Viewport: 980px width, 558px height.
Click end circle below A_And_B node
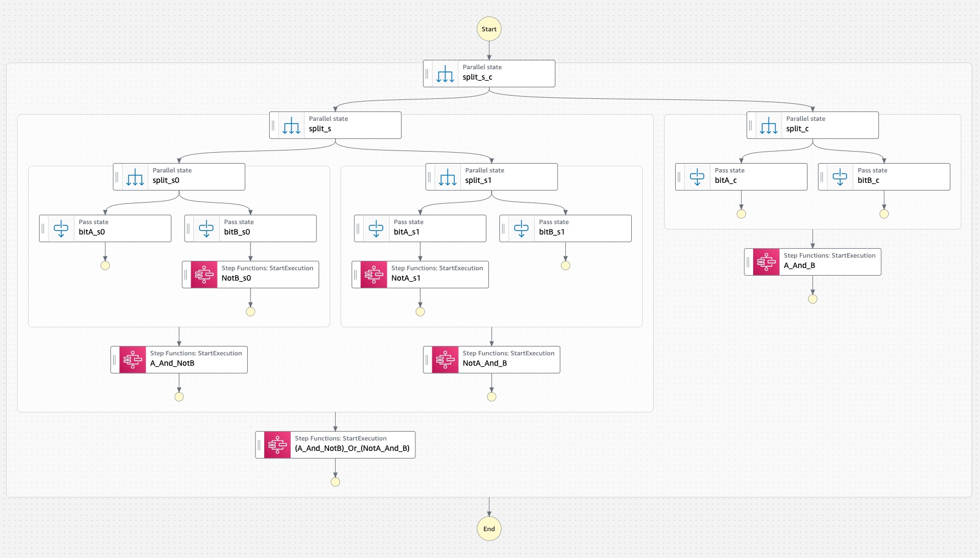(x=812, y=299)
